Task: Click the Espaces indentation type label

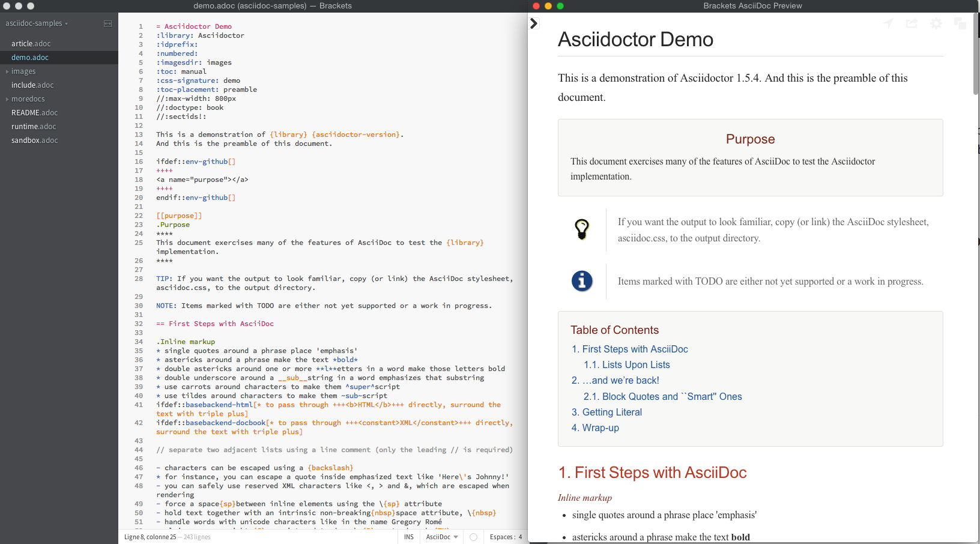Action: click(502, 537)
